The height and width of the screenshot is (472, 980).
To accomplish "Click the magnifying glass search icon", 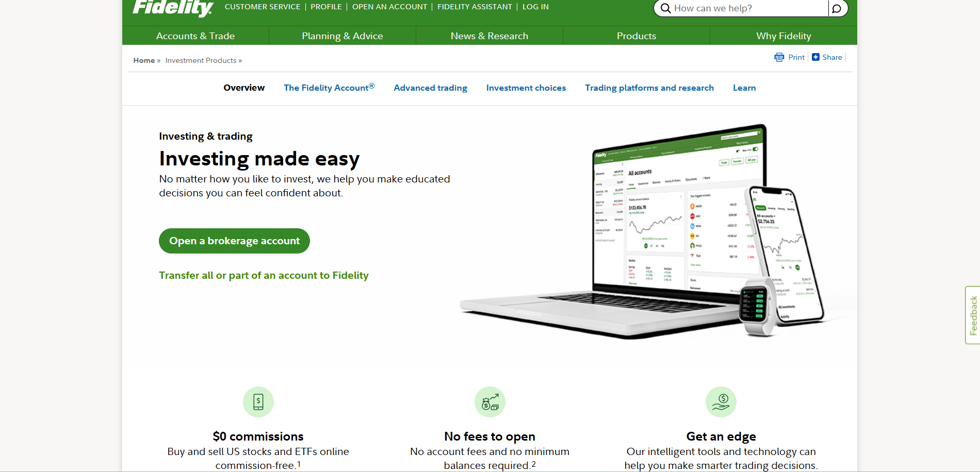I will [x=665, y=8].
